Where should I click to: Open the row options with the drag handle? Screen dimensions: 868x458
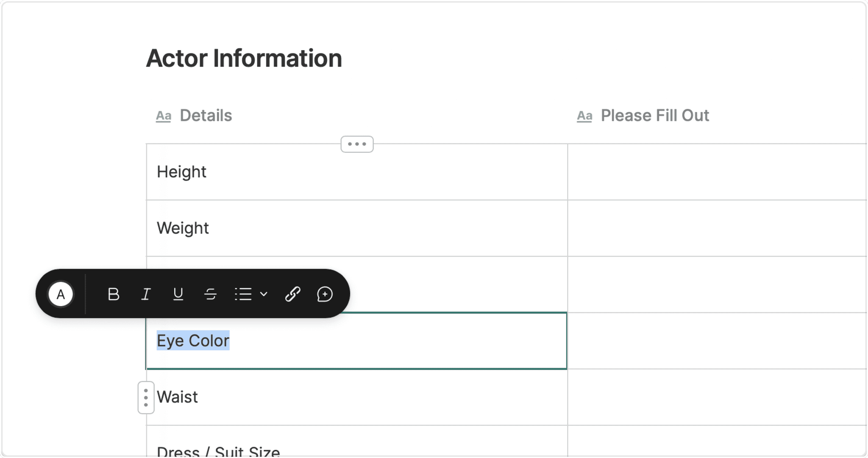click(x=145, y=397)
